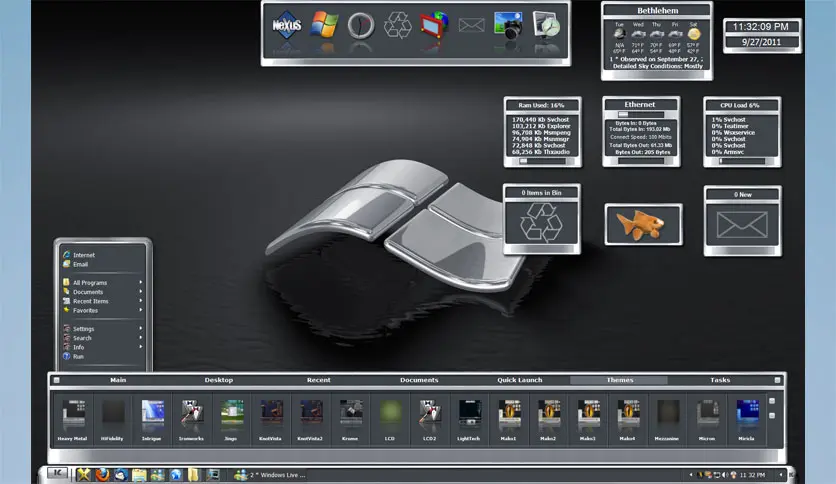The width and height of the screenshot is (836, 484).
Task: Click the Ethernet activity bar under the title
Action: 640,114
